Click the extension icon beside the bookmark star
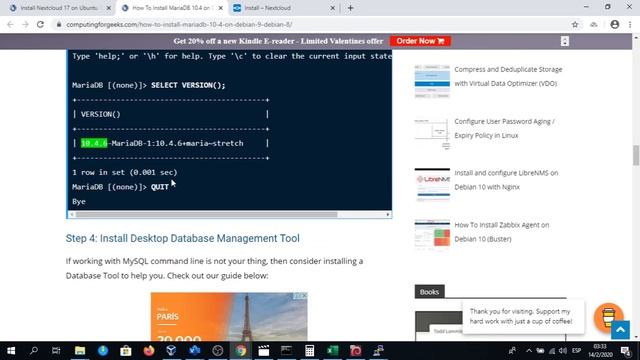Screen dimensions: 640x360 594,24
